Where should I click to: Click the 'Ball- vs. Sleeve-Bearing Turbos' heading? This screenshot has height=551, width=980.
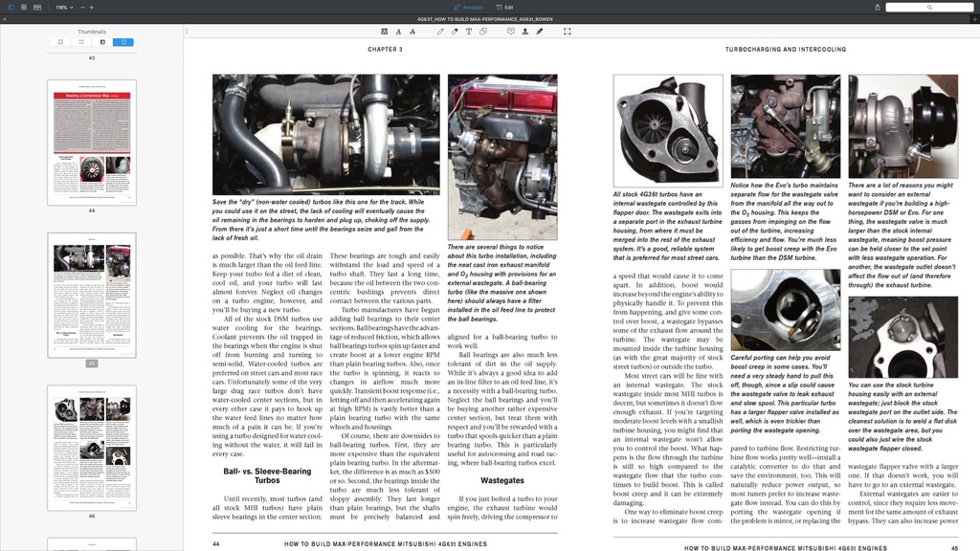(267, 475)
